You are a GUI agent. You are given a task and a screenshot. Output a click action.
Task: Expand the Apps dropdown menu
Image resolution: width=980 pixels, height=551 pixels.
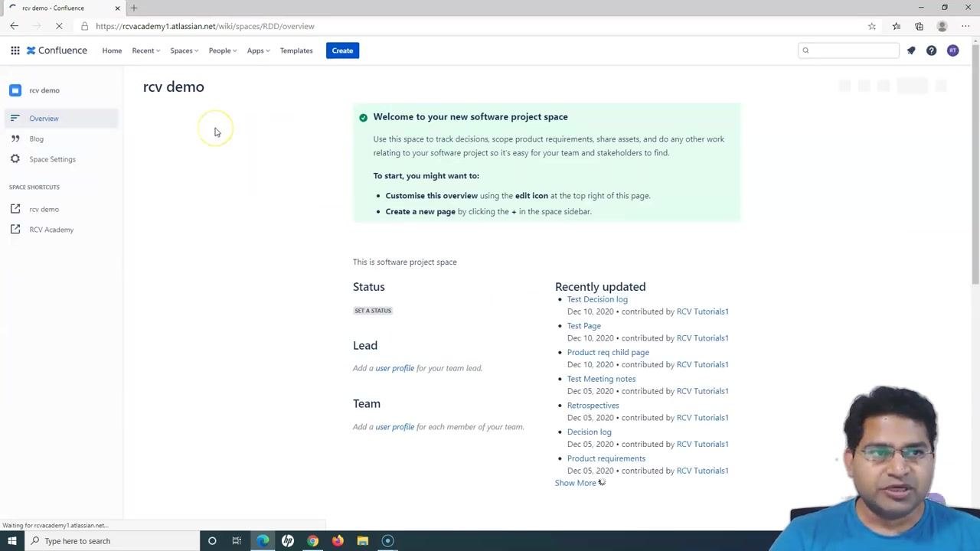(x=258, y=51)
